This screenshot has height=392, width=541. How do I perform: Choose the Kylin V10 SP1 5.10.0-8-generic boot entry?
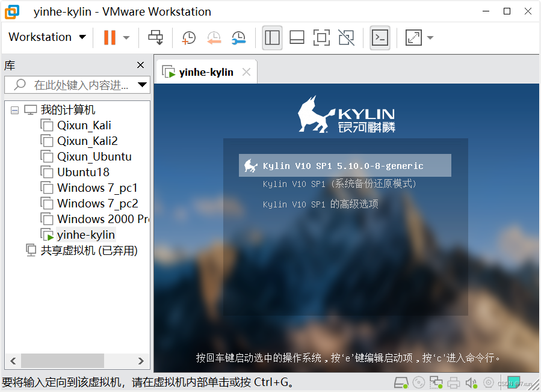(345, 165)
